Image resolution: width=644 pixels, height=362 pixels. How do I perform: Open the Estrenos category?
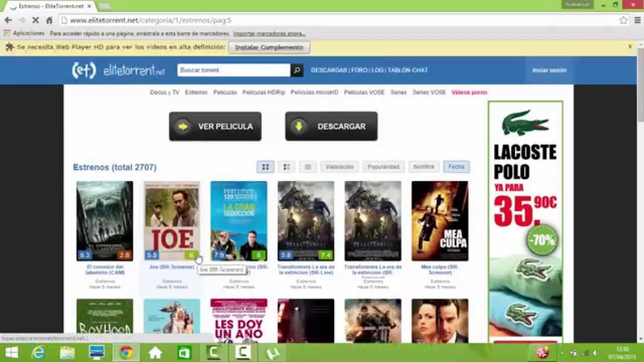click(x=196, y=93)
